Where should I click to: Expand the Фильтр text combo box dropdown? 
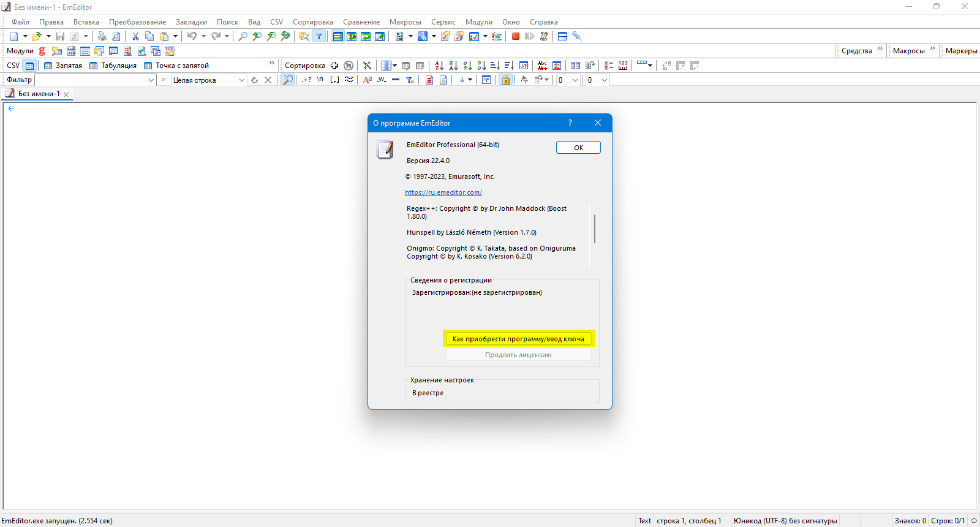(151, 80)
